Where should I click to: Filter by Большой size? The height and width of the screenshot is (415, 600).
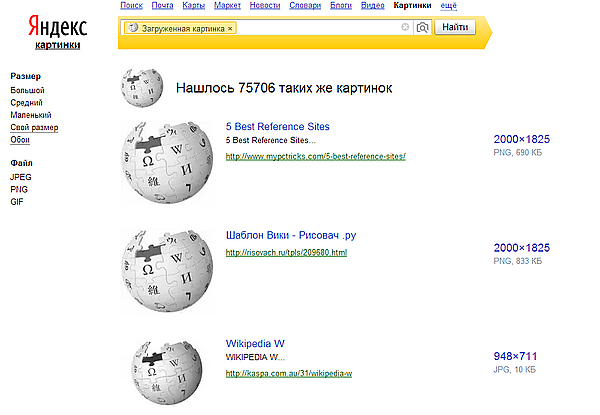pyautogui.click(x=27, y=90)
